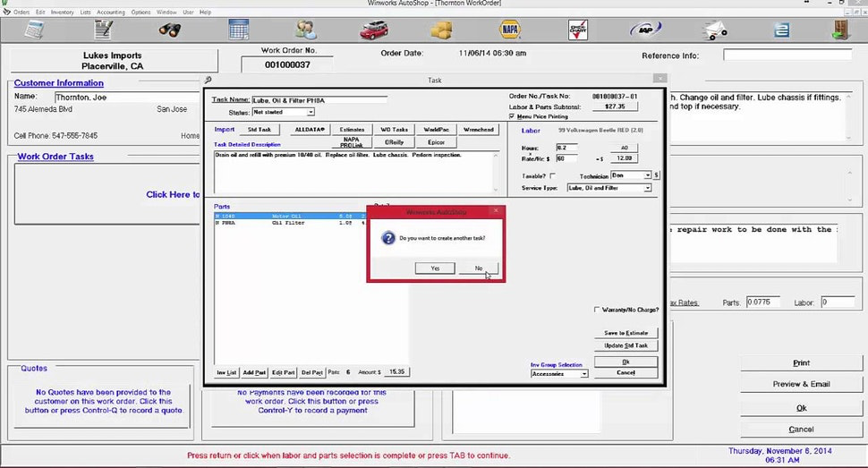Enable the Taxable? checkbox
This screenshot has height=468, width=868.
552,175
